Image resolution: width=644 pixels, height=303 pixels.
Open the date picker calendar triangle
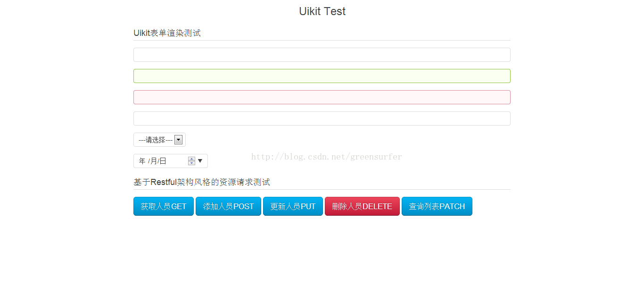pos(200,161)
